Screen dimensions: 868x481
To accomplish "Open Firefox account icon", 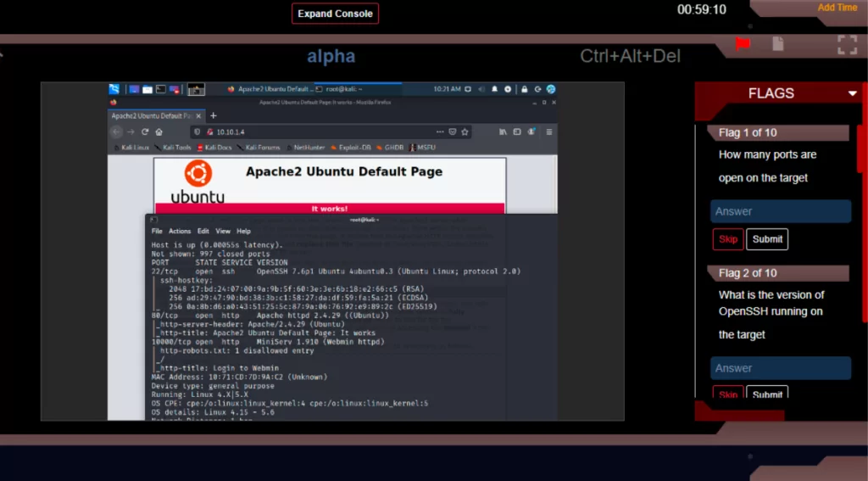I will pos(531,131).
